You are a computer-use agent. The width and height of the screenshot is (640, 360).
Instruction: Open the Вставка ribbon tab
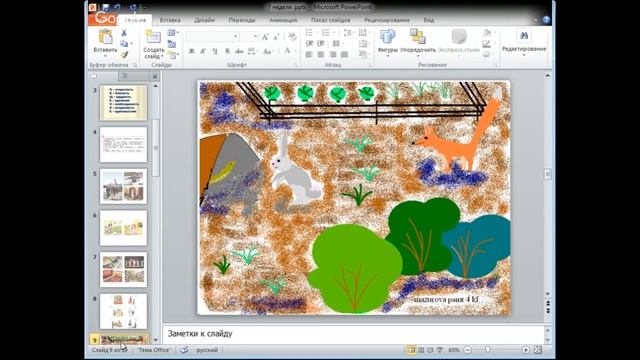click(170, 20)
